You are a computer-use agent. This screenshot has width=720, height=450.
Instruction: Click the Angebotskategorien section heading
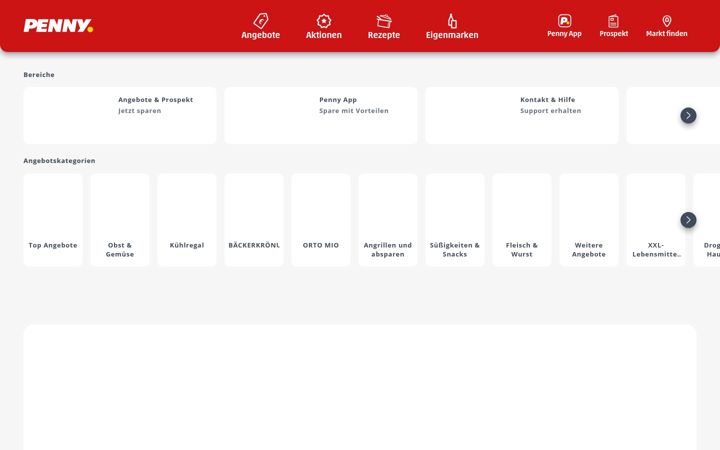(59, 161)
